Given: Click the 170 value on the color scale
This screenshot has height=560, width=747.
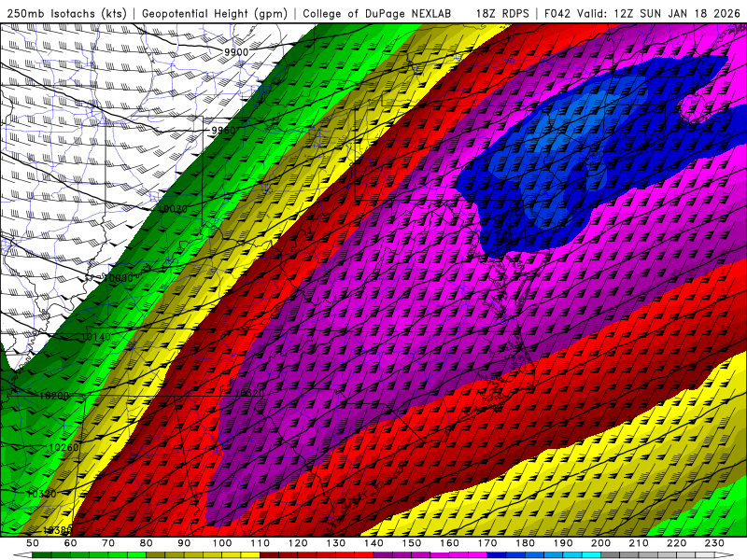Looking at the screenshot, I should (x=486, y=543).
